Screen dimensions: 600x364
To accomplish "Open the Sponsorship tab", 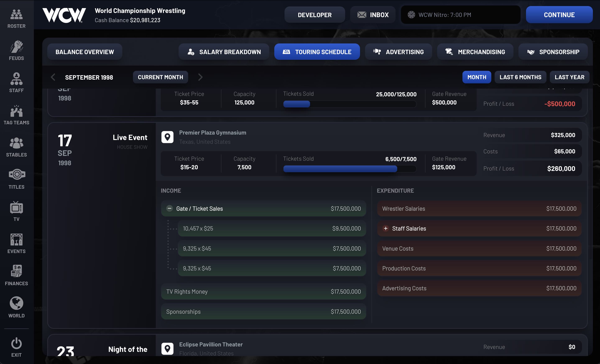I will tap(553, 52).
